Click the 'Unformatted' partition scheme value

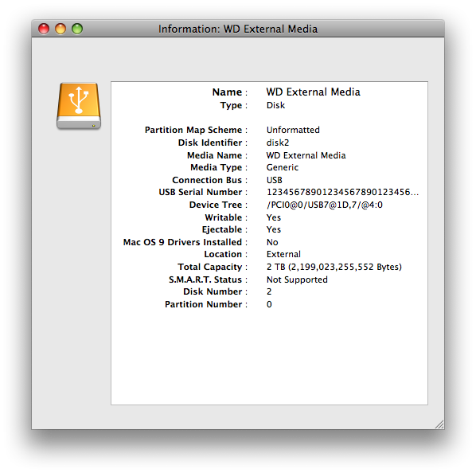pos(293,130)
